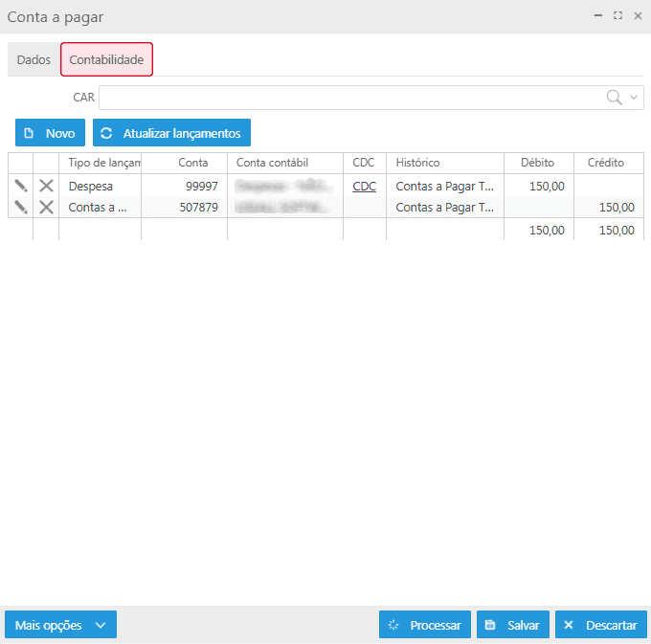
Task: Click the Processar button
Action: coord(424,625)
